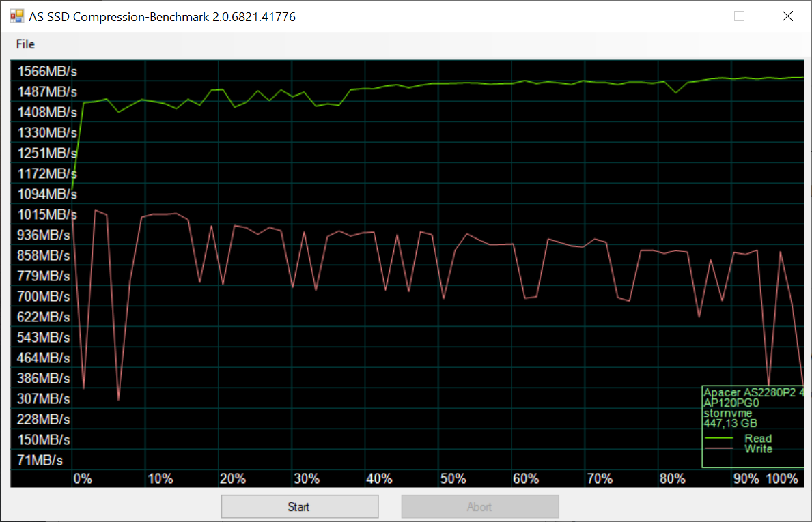Click the 936MB/s axis label
Viewport: 812px width, 522px height.
(x=44, y=235)
